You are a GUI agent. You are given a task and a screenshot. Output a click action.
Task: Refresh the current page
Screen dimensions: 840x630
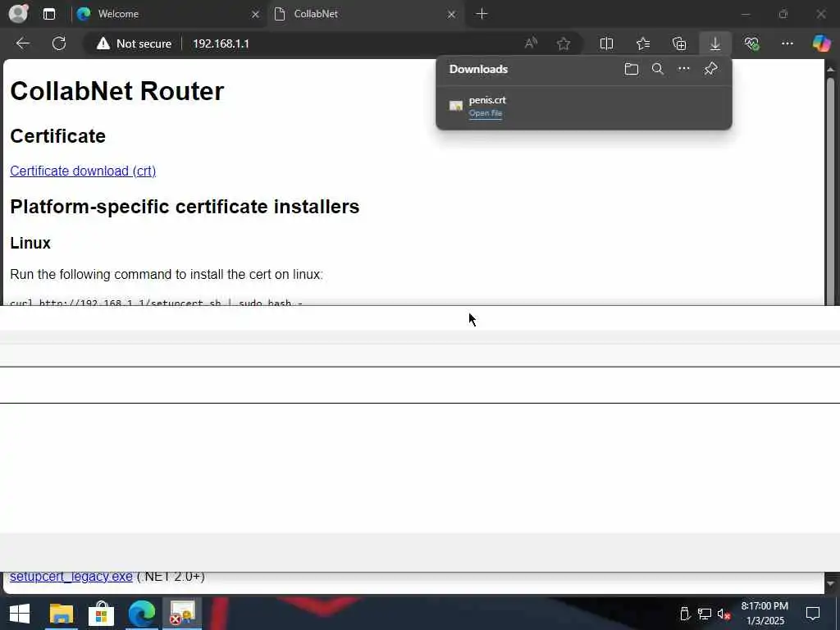59,43
